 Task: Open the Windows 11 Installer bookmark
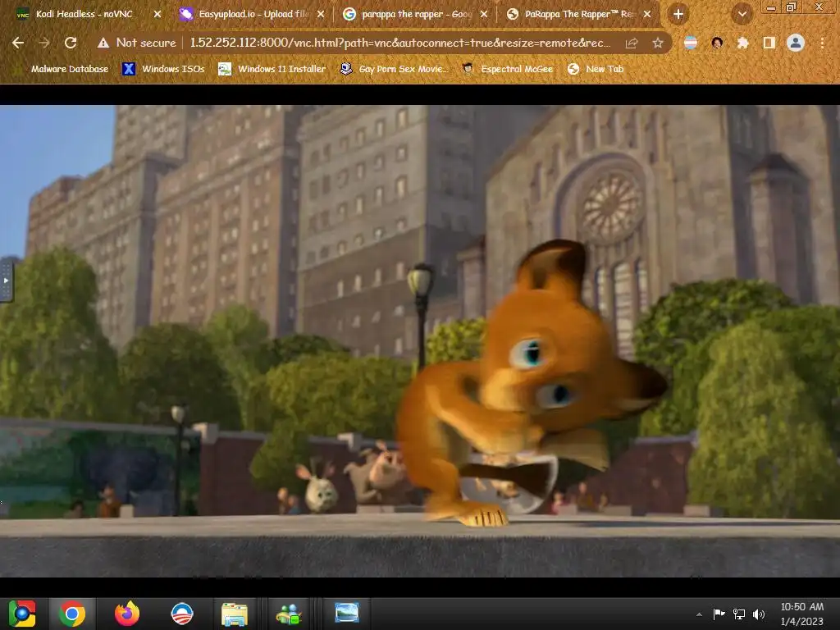[272, 69]
